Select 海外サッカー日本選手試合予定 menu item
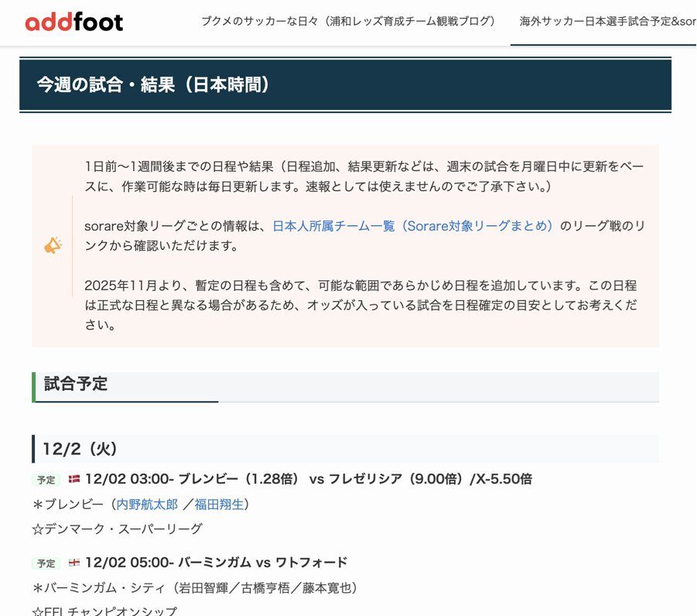This screenshot has width=697, height=616. click(607, 22)
